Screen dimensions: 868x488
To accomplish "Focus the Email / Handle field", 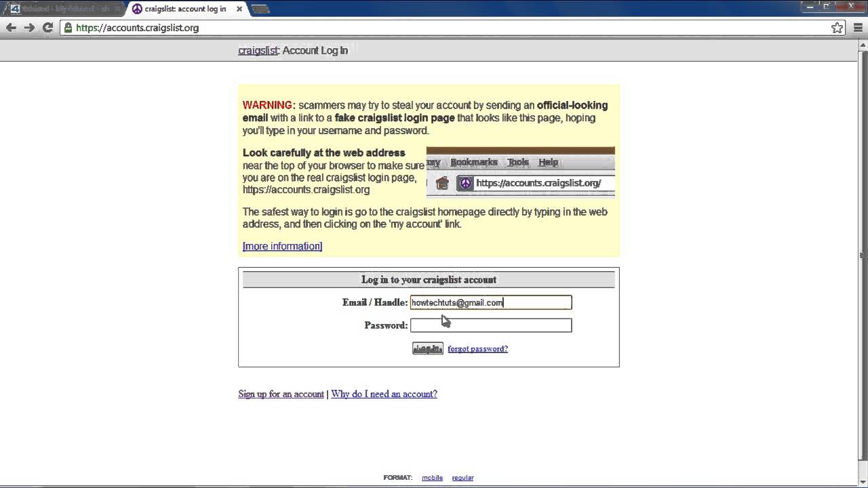I will [x=491, y=302].
